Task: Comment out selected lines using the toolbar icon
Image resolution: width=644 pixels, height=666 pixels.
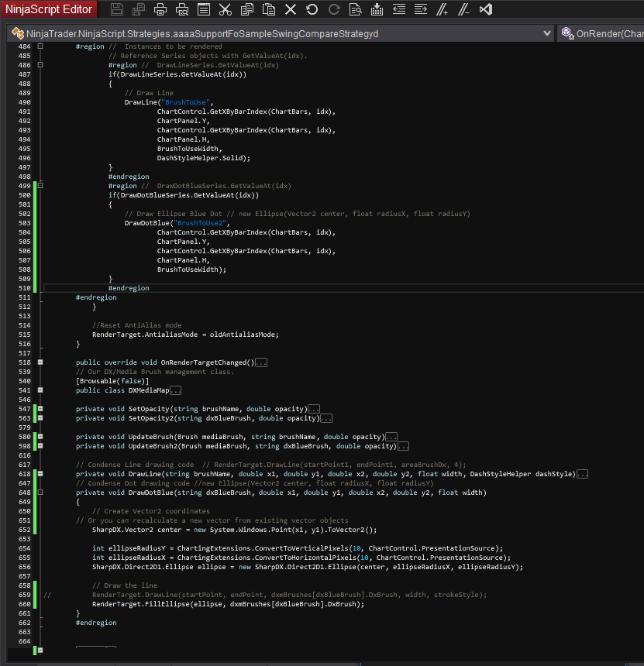Action: [x=442, y=10]
